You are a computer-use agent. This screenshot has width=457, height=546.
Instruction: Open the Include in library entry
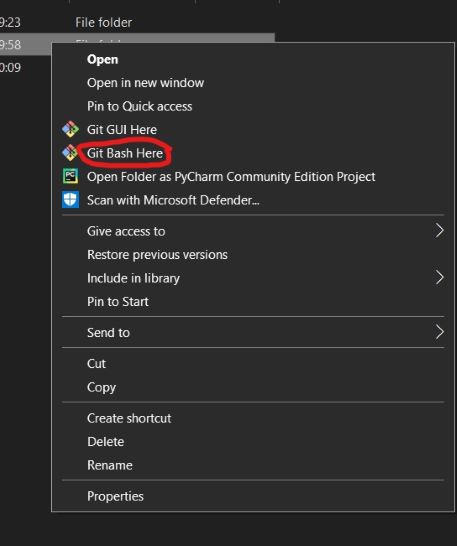[133, 278]
